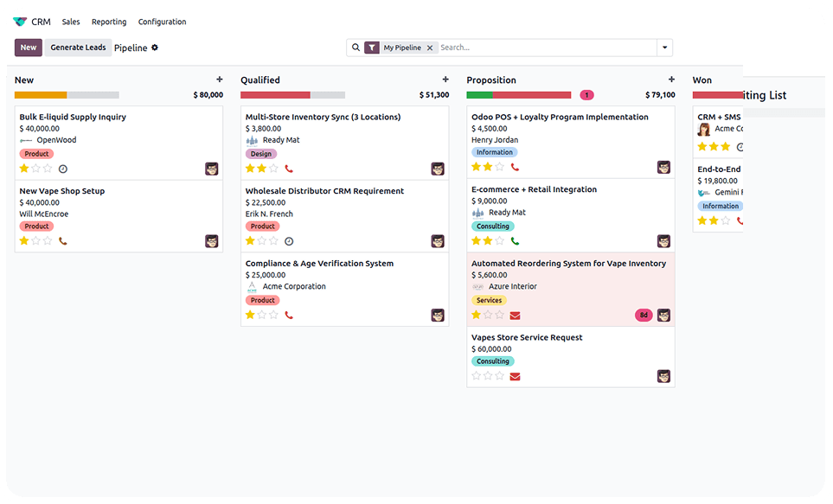Click salesperson avatar on Compliance & Age Verification
Viewport: 833px width, 504px height.
(438, 315)
